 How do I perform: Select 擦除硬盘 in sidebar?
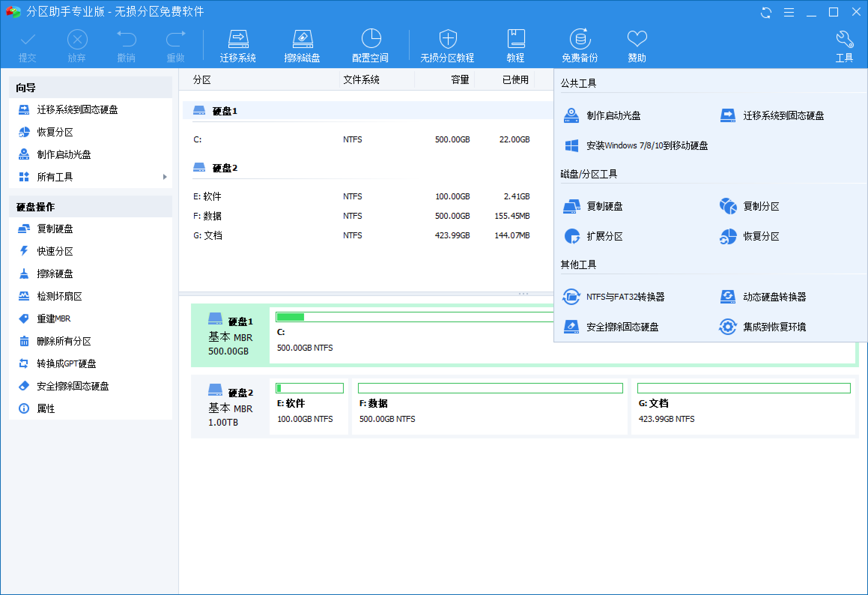point(91,274)
